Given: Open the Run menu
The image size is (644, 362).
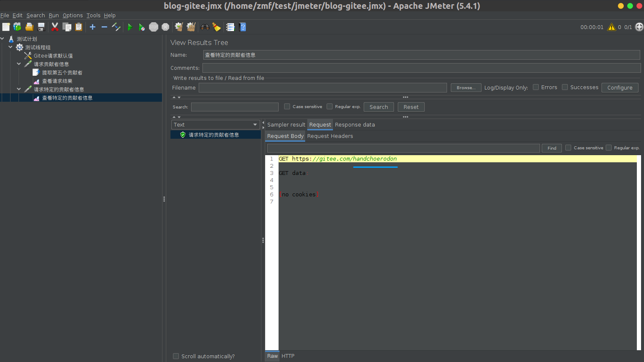Looking at the screenshot, I should (x=54, y=15).
